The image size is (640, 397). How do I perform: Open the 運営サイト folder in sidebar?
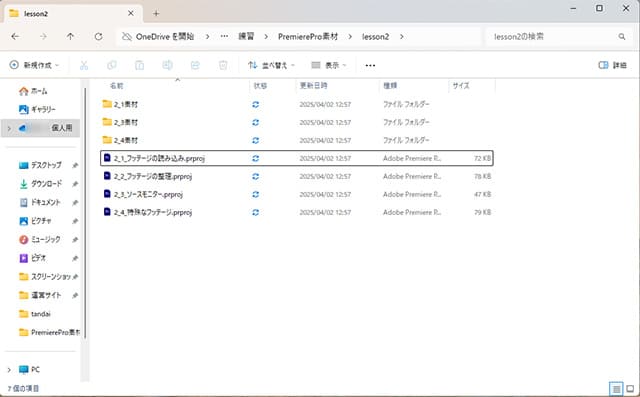click(40, 295)
